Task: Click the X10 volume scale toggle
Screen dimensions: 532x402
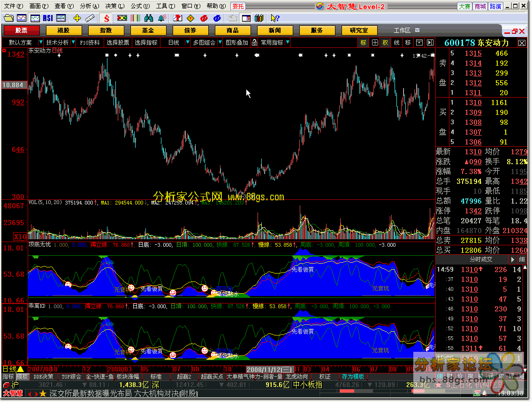Action: (x=20, y=236)
